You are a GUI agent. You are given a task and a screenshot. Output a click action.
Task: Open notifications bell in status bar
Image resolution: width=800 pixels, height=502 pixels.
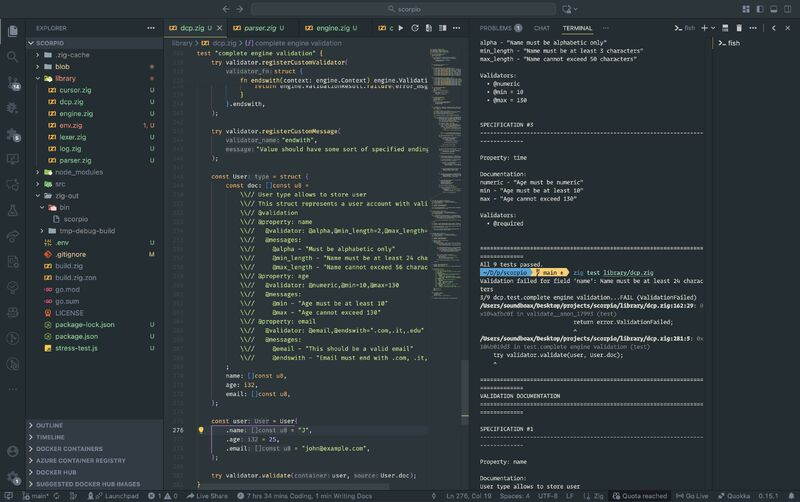click(x=791, y=496)
